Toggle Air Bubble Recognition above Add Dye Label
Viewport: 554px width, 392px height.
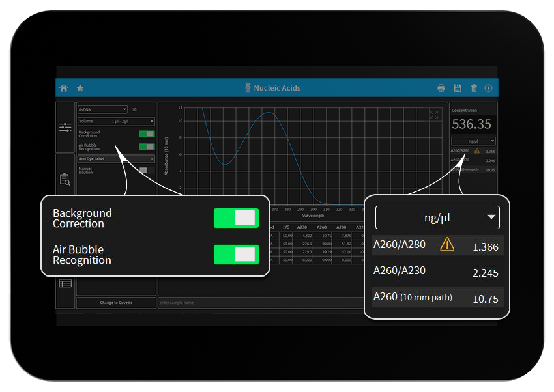pos(147,147)
